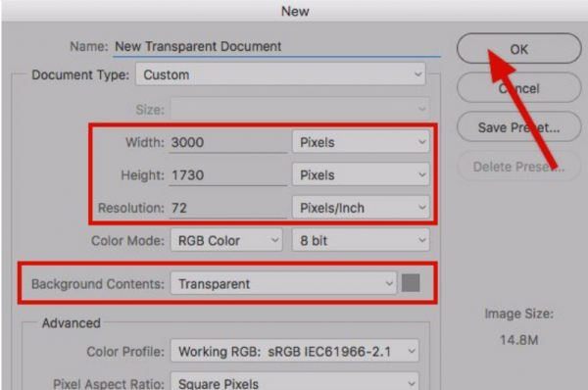Click the Delete Preset button

(519, 167)
